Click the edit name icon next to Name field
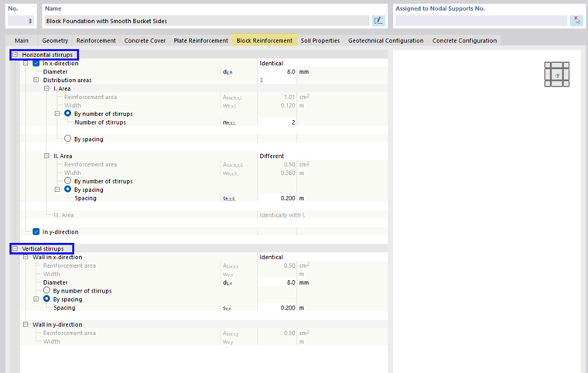The width and height of the screenshot is (588, 373). (378, 21)
